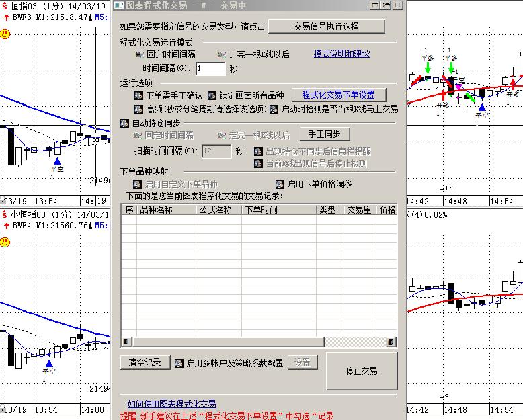Click the yellow smiley face in 恒指03 chart
Viewport: 523px width, 420px height.
5,32
